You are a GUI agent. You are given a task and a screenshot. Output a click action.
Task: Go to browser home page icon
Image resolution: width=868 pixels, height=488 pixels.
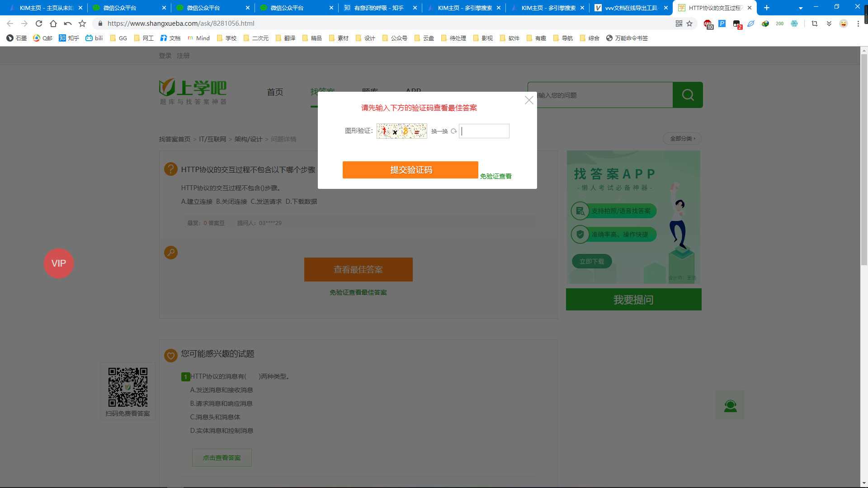(x=53, y=23)
